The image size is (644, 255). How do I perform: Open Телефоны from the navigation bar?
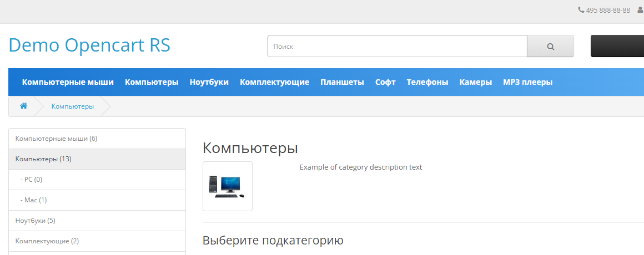pyautogui.click(x=427, y=82)
